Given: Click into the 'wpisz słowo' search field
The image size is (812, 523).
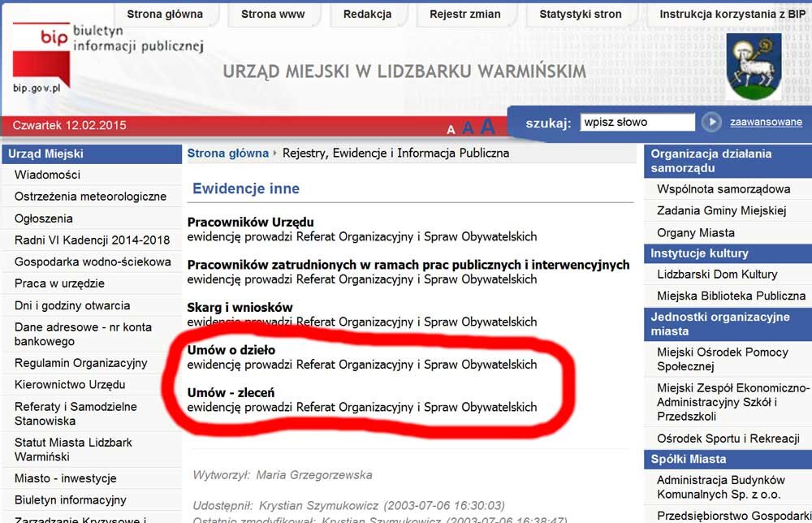Looking at the screenshot, I should (637, 122).
